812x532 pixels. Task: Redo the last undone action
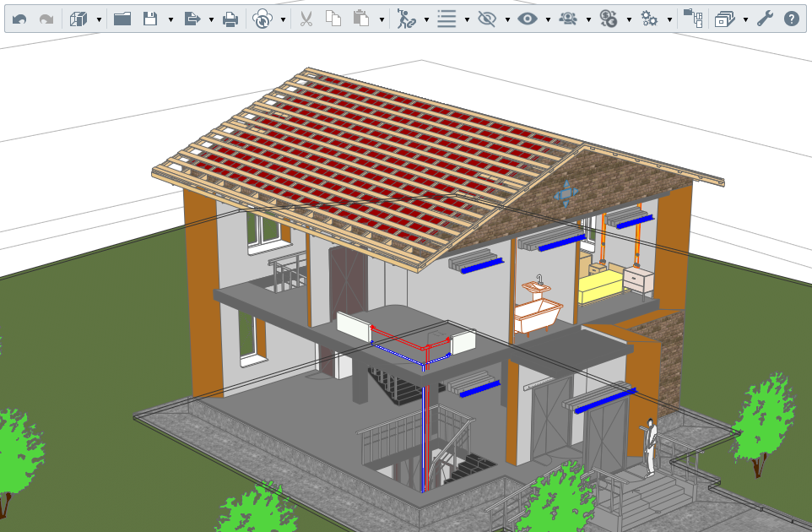46,19
